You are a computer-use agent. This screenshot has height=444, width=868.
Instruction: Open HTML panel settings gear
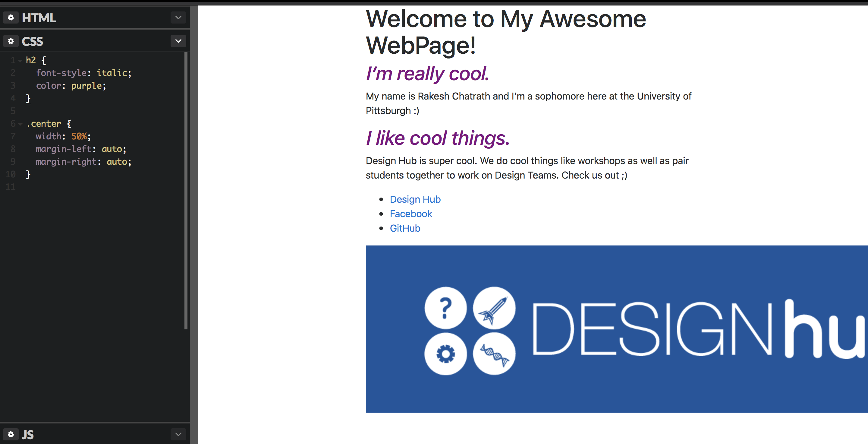[x=11, y=17]
